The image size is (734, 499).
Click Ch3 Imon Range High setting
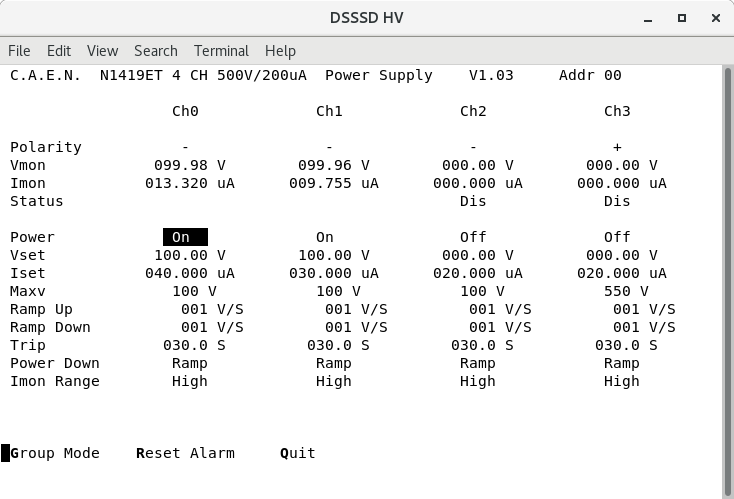[x=622, y=381]
